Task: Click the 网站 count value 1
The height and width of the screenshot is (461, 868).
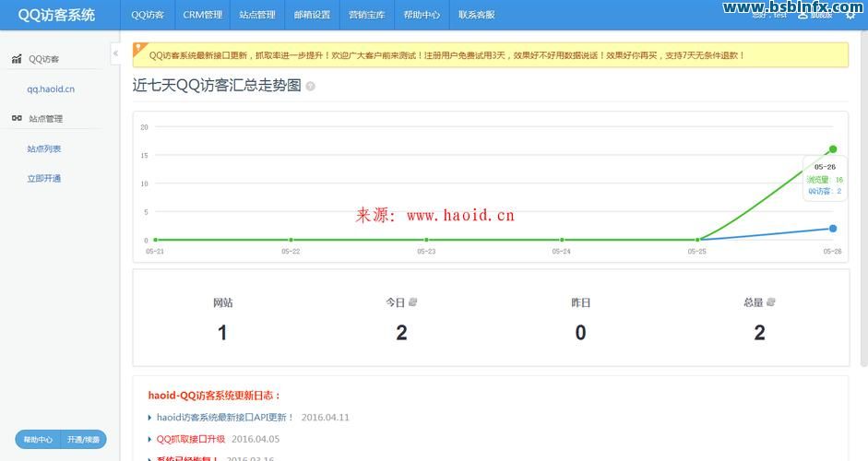Action: (x=222, y=333)
